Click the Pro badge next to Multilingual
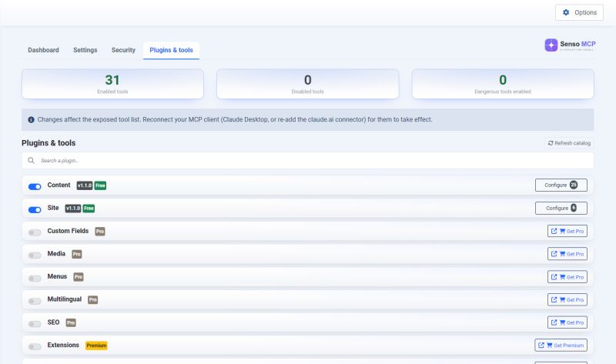The width and height of the screenshot is (616, 364). tap(92, 300)
